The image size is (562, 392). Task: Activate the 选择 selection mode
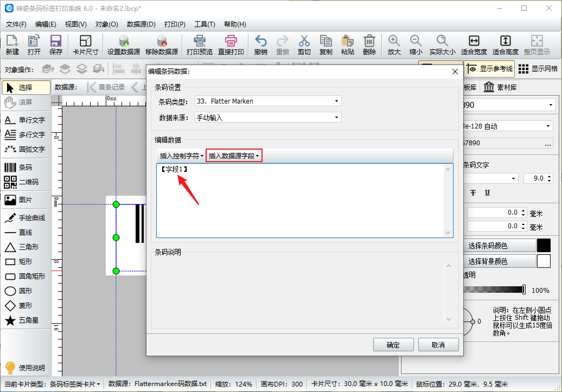pyautogui.click(x=25, y=87)
